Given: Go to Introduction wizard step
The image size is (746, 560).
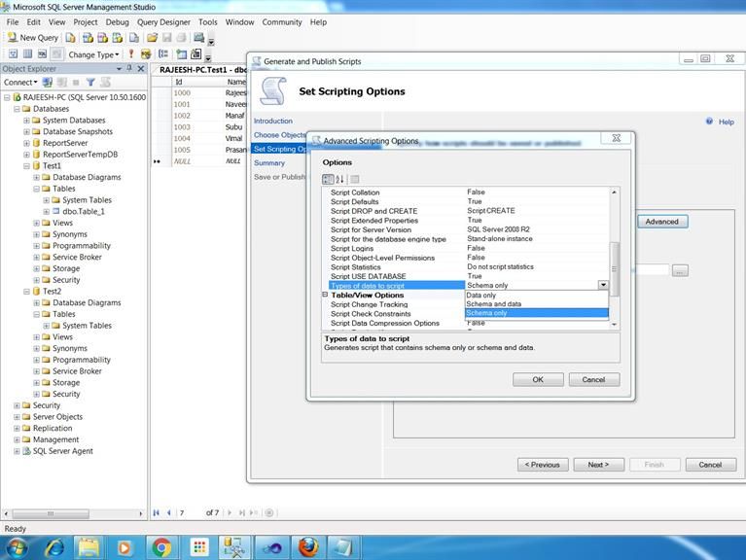Looking at the screenshot, I should coord(273,121).
